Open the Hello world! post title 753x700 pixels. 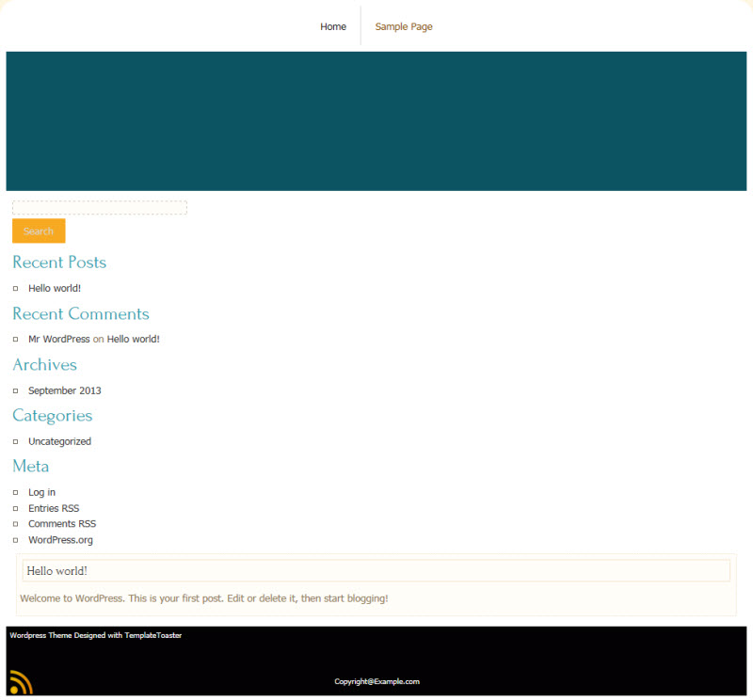(56, 571)
